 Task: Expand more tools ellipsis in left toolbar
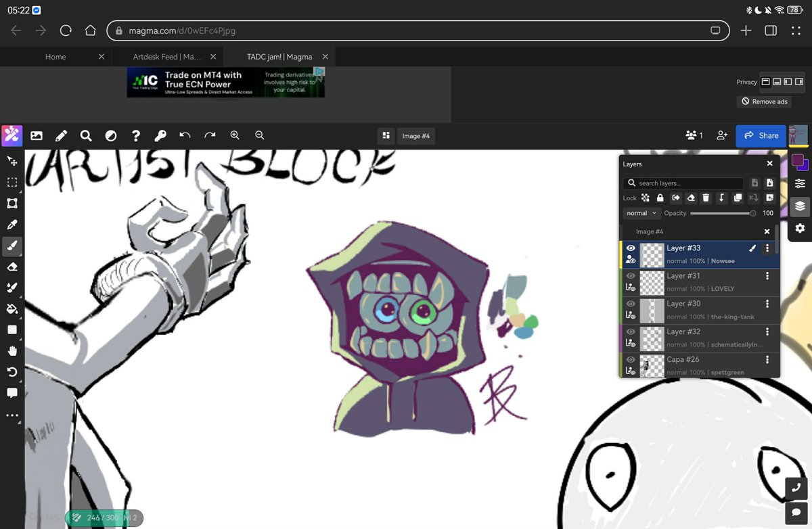click(12, 415)
